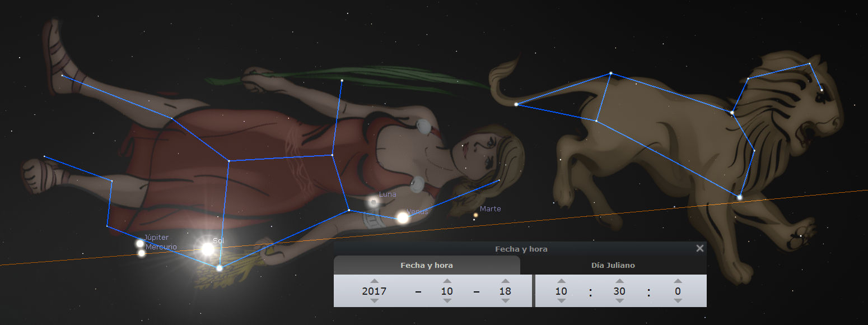Decrease the year value 2017
This screenshot has width=868, height=325.
pyautogui.click(x=375, y=301)
